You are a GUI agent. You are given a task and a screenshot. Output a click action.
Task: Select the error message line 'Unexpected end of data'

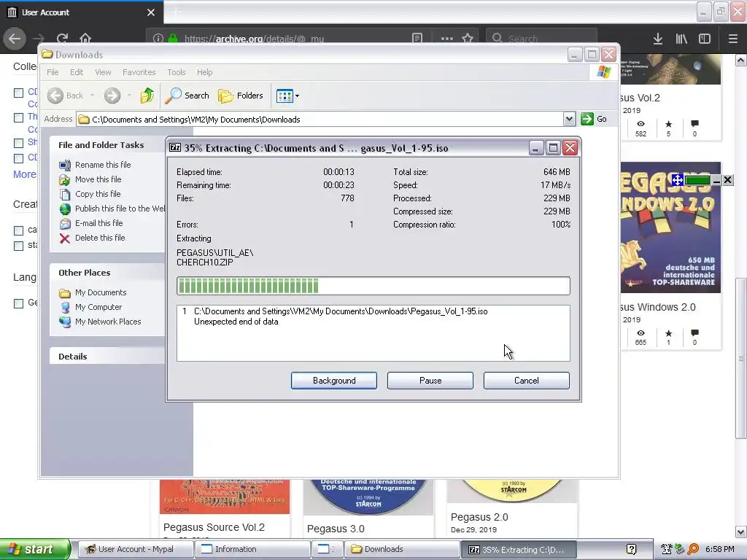[236, 322]
